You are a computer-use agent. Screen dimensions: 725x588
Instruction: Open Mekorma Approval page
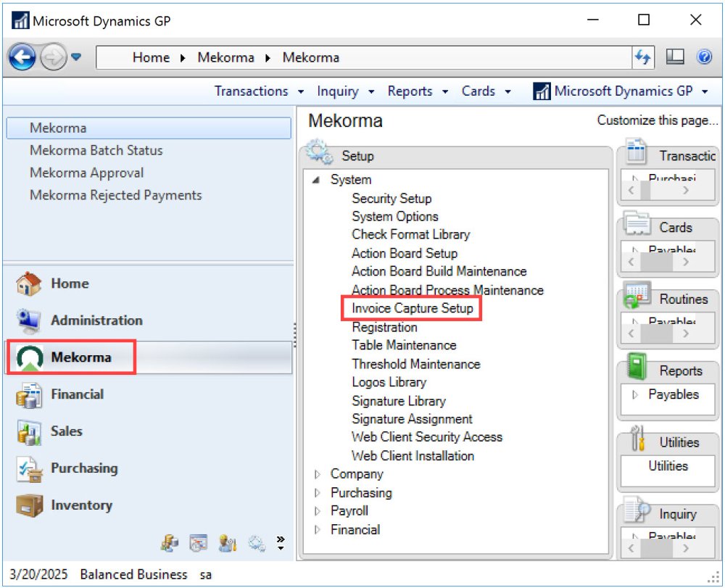pyautogui.click(x=86, y=173)
